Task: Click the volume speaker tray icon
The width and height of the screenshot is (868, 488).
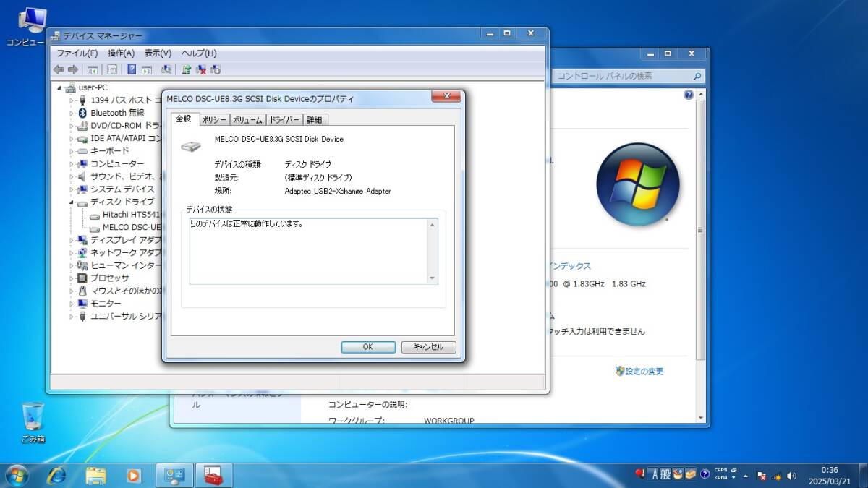Action: [792, 476]
